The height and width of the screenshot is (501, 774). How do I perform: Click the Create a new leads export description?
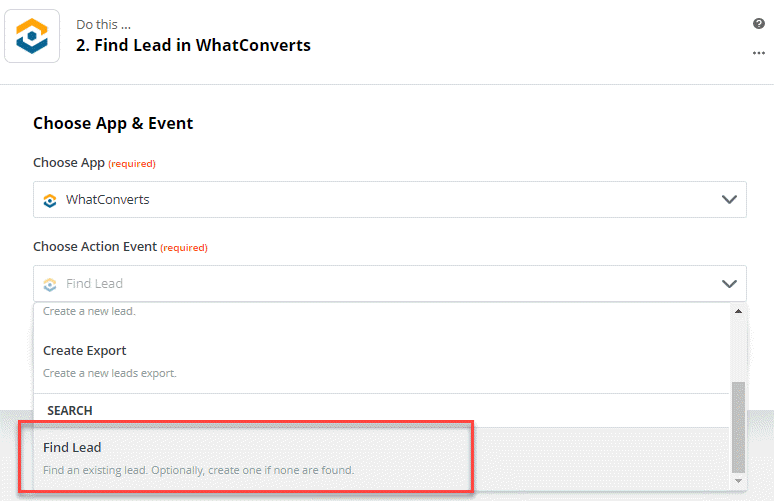[x=110, y=373]
